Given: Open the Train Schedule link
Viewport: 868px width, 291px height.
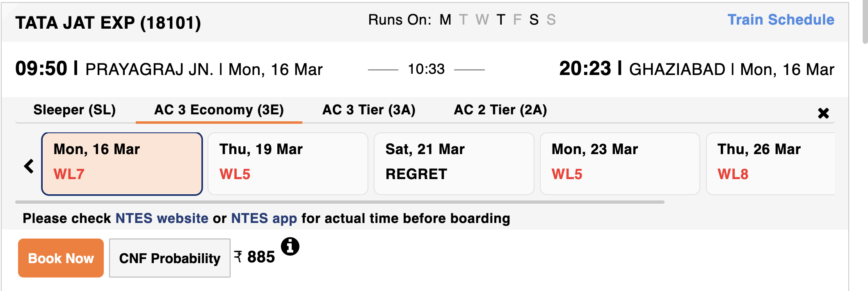Looking at the screenshot, I should pos(781,20).
